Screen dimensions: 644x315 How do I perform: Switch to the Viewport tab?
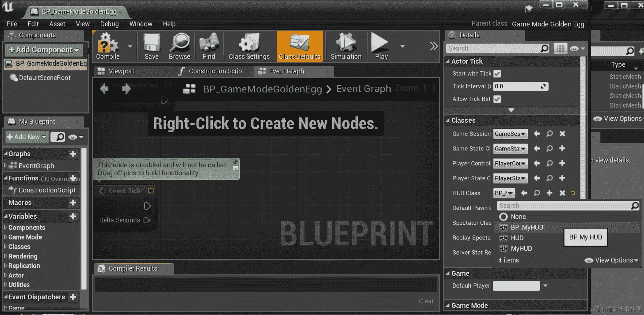[x=134, y=71]
